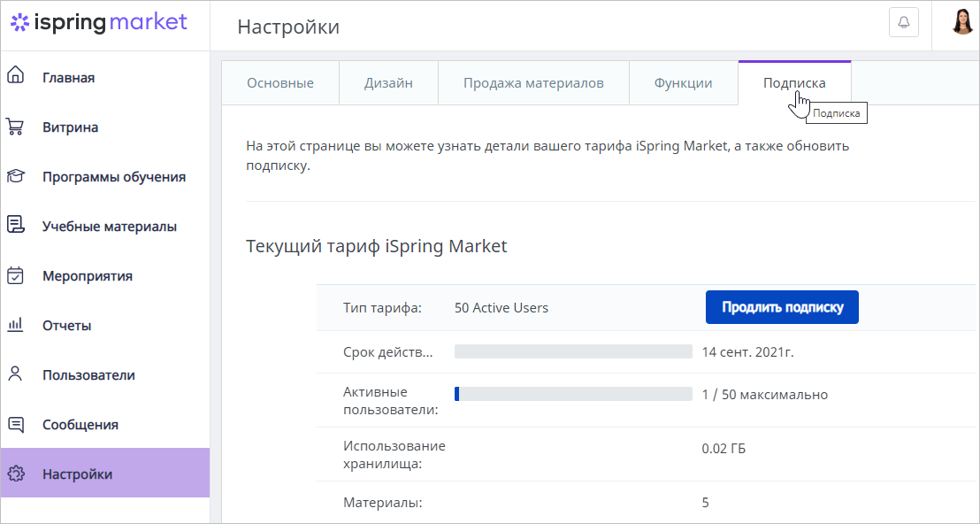Click the 1 / 50 максимально value

[x=764, y=395]
